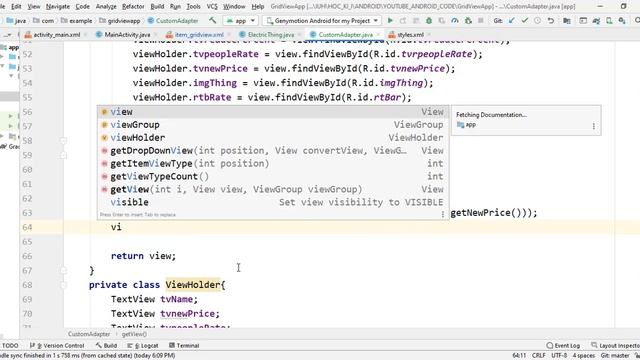Toggle the fold marker at line 68

point(63,285)
